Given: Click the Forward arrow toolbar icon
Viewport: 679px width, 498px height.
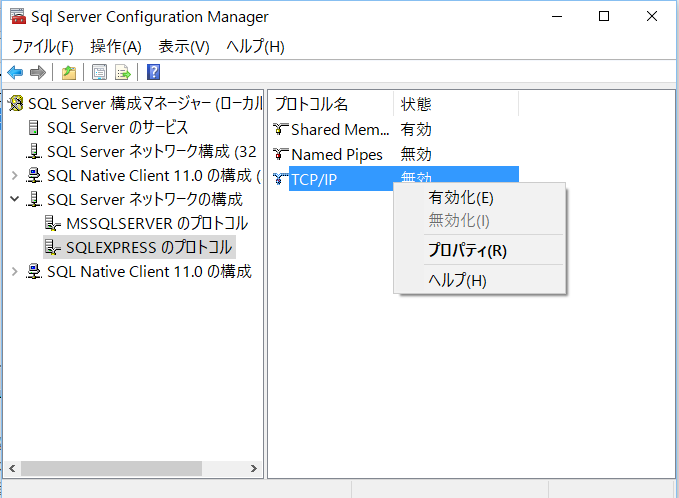Looking at the screenshot, I should (38, 72).
